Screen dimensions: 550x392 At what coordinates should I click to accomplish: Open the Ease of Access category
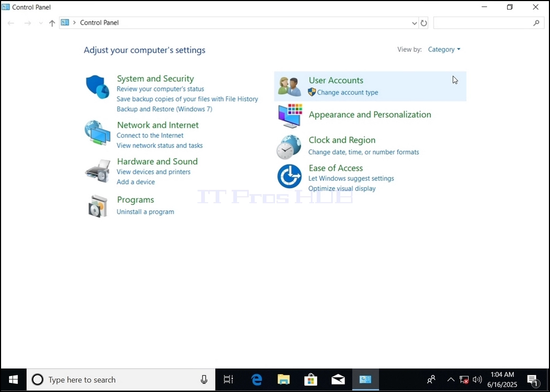tap(335, 168)
